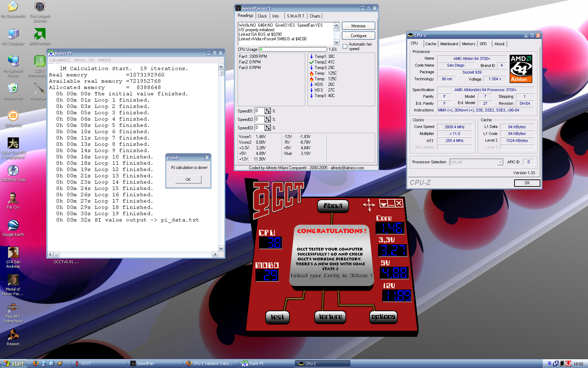Click Configure button in SpeedFan
The width and height of the screenshot is (588, 368).
(x=358, y=36)
